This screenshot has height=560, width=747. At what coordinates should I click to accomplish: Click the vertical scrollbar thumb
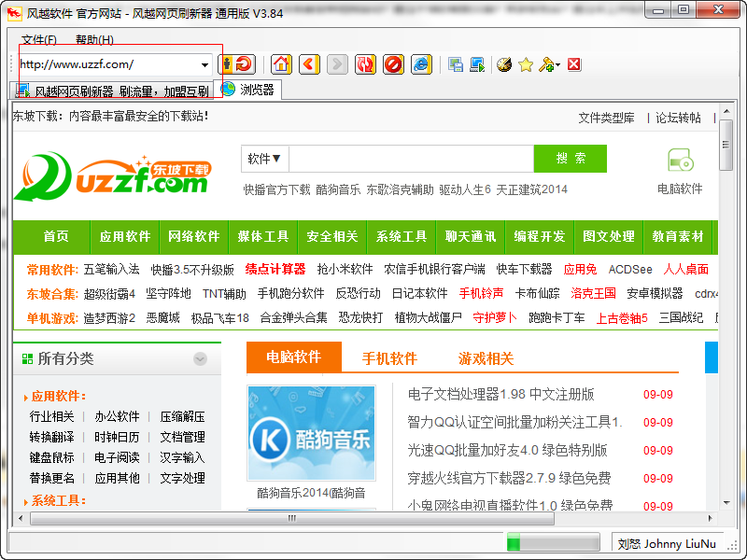click(x=726, y=145)
